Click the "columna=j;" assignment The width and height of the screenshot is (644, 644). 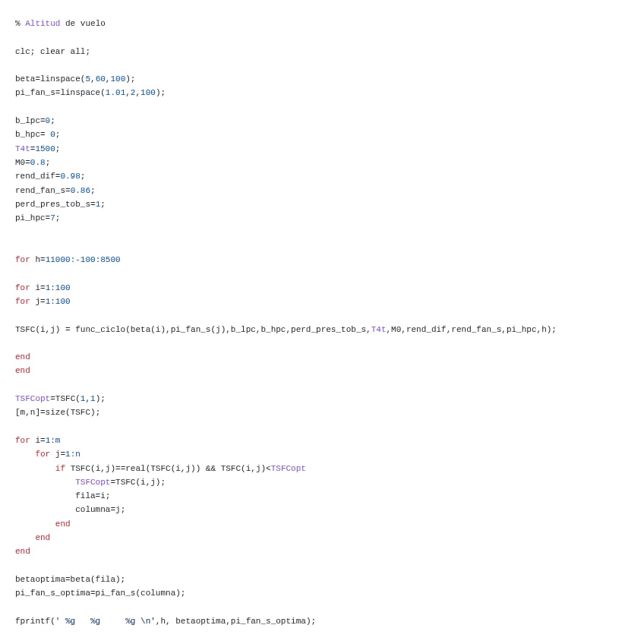click(100, 510)
